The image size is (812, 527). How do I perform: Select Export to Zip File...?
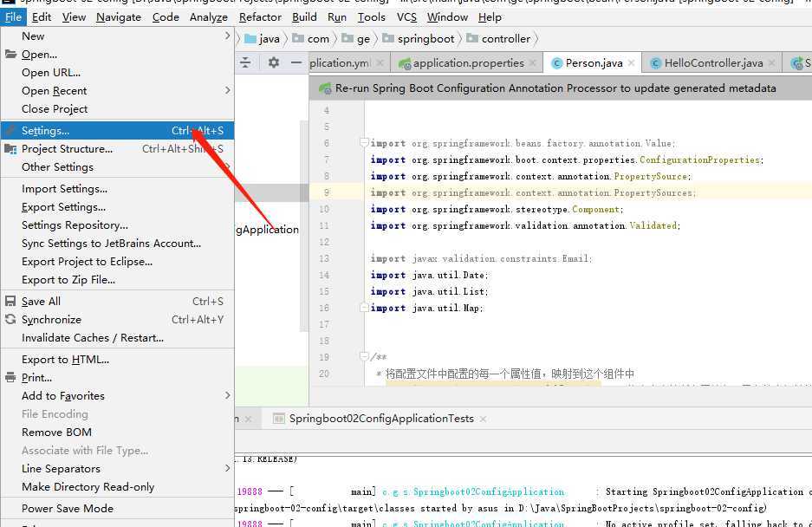118,279
